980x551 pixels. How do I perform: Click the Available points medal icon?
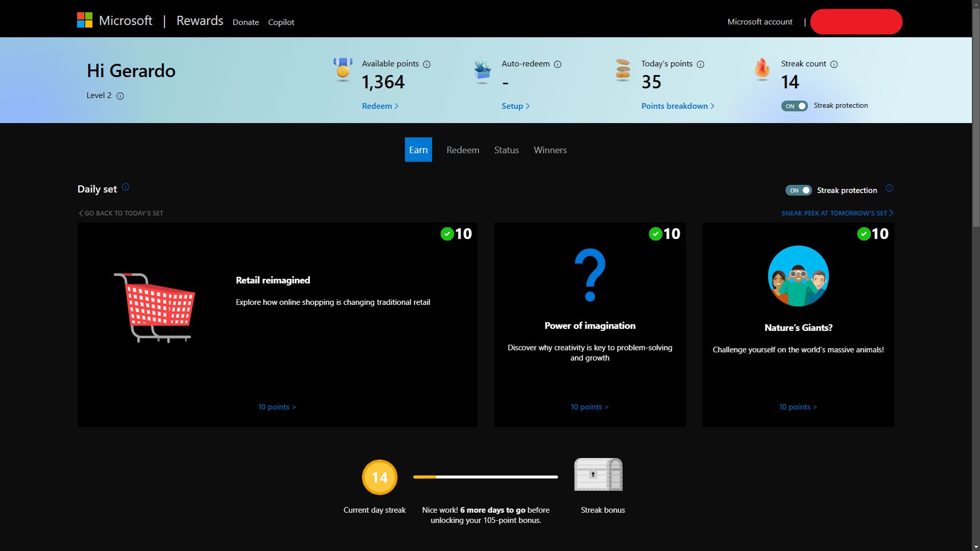coord(343,70)
